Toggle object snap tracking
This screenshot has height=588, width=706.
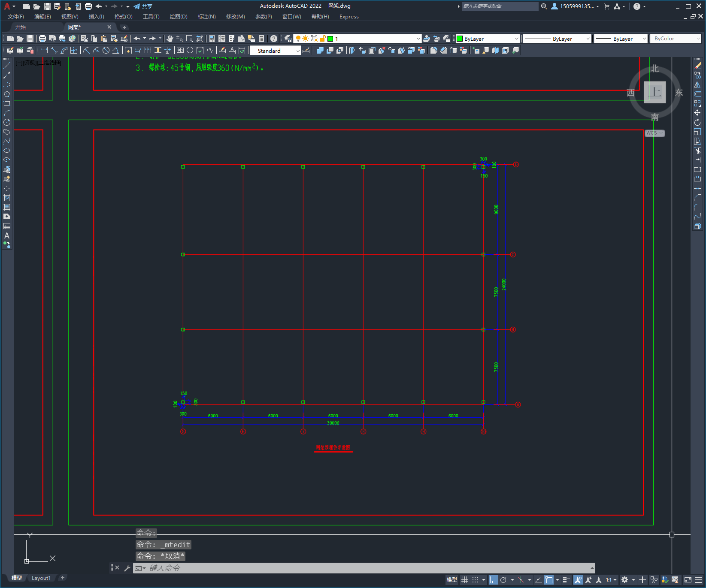[x=538, y=580]
